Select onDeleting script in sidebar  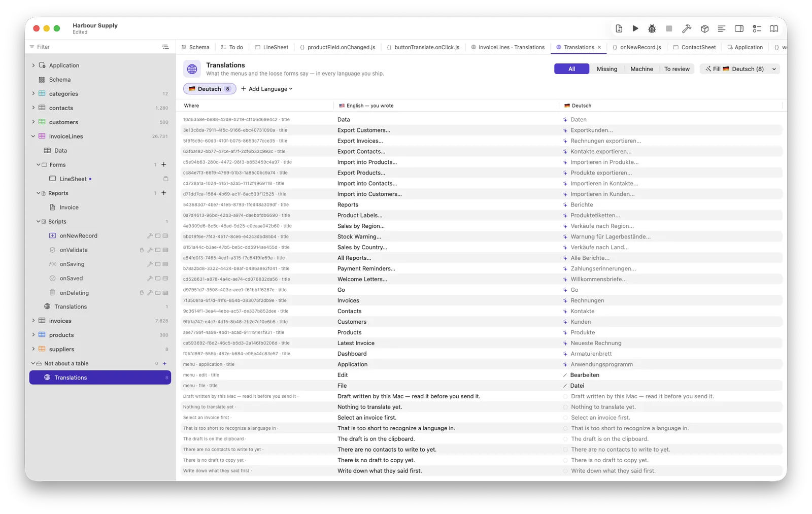74,293
